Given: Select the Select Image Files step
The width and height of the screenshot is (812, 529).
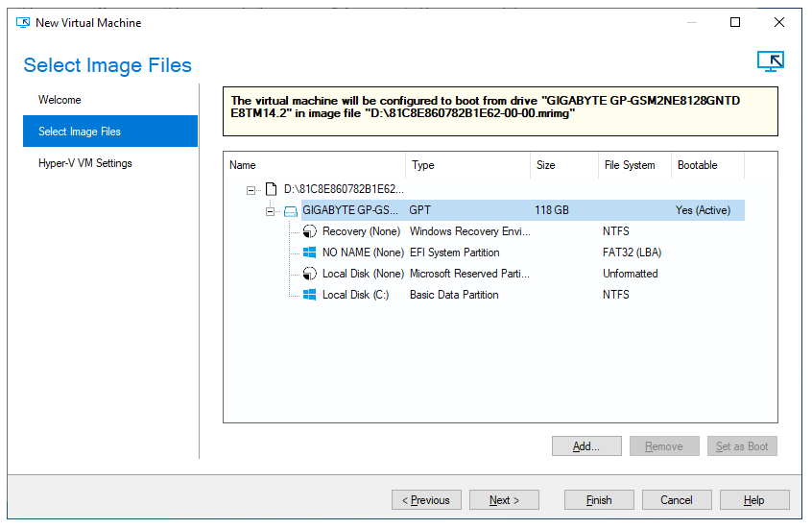Looking at the screenshot, I should (80, 132).
